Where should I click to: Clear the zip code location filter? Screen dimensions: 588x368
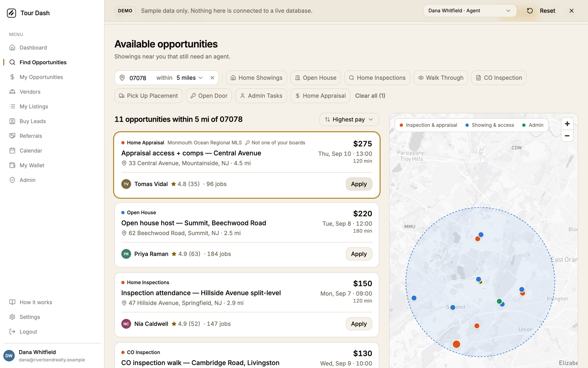click(212, 78)
